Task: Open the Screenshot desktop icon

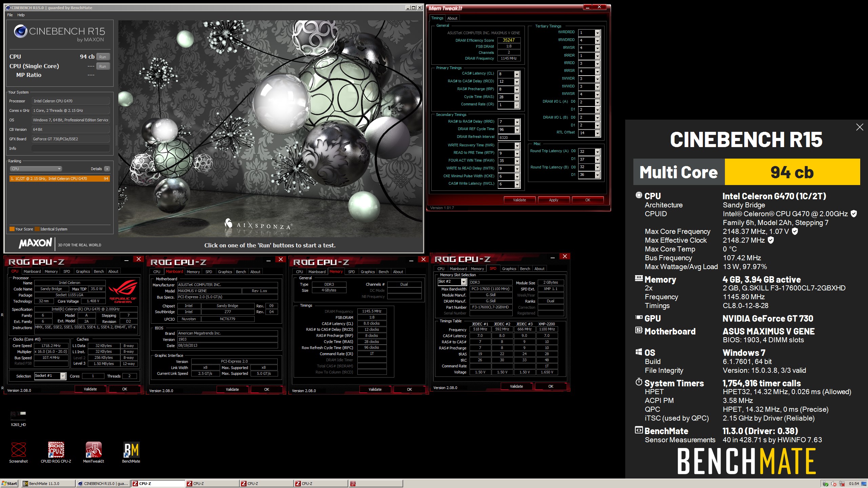Action: 18,452
